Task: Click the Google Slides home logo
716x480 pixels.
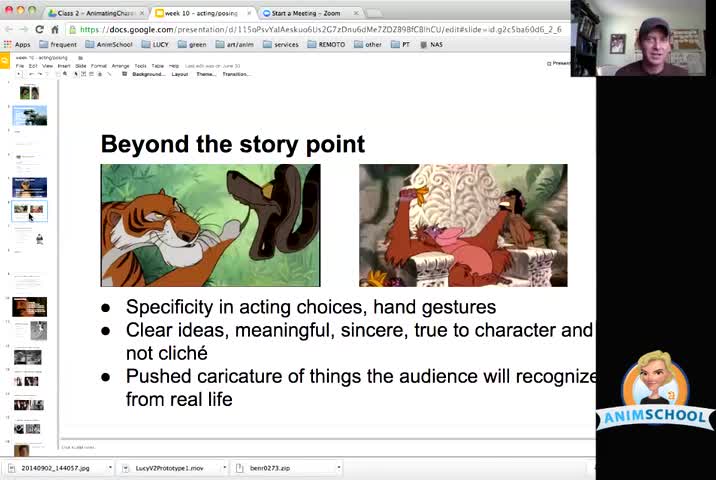Action: pyautogui.click(x=5, y=61)
